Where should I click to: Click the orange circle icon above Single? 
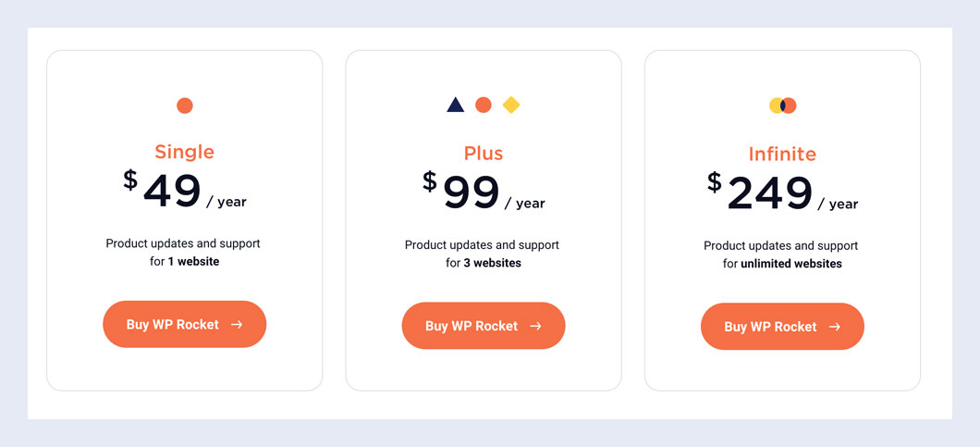coord(185,106)
